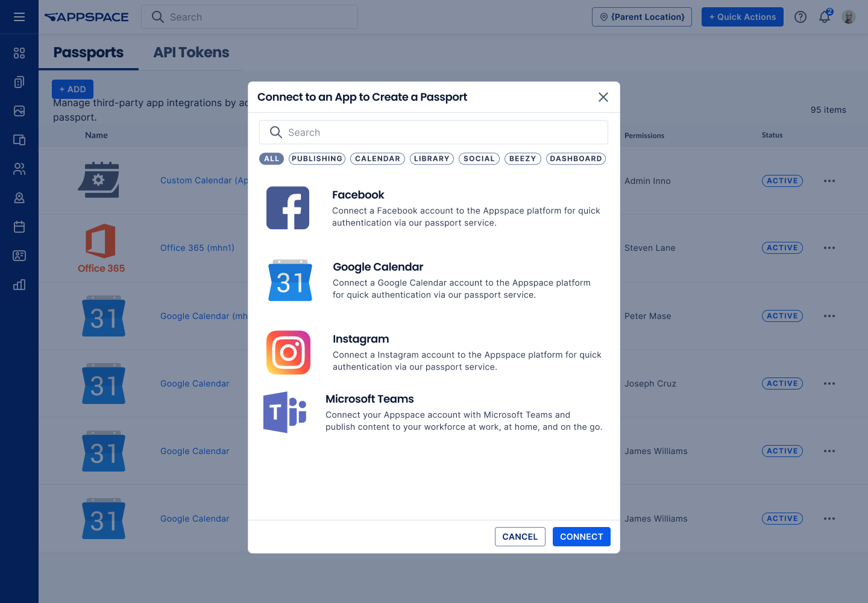Enable the CALENDAR filter chip
The height and width of the screenshot is (603, 868).
[377, 159]
